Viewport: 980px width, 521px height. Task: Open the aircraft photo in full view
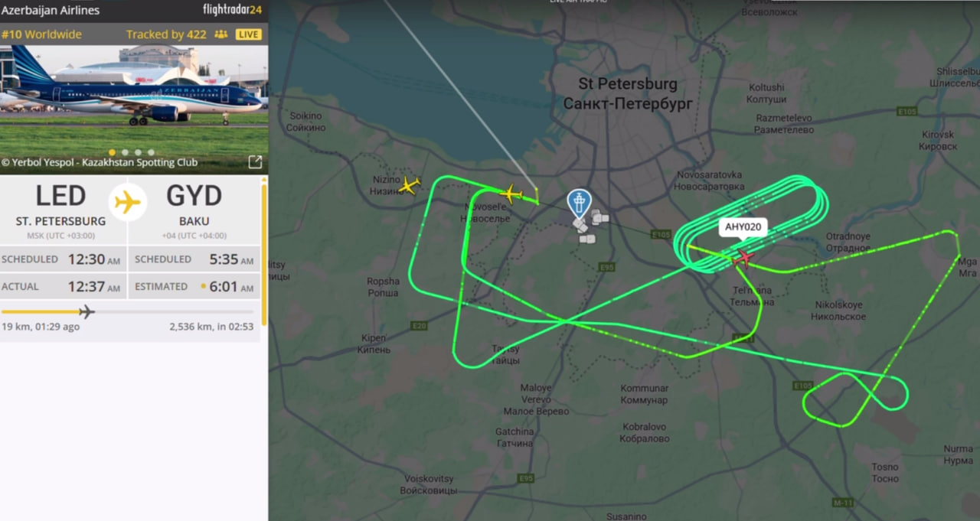click(x=255, y=162)
